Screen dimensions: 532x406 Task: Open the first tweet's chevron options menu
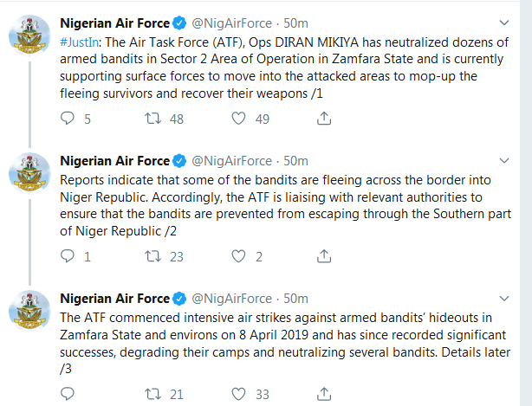pyautogui.click(x=504, y=23)
